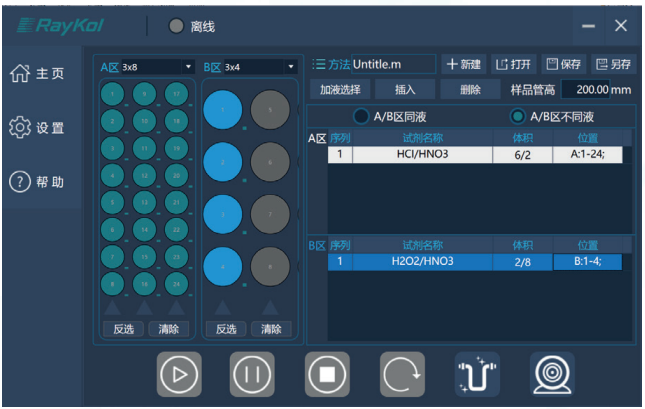Click the circular reset arrow icon

402,375
